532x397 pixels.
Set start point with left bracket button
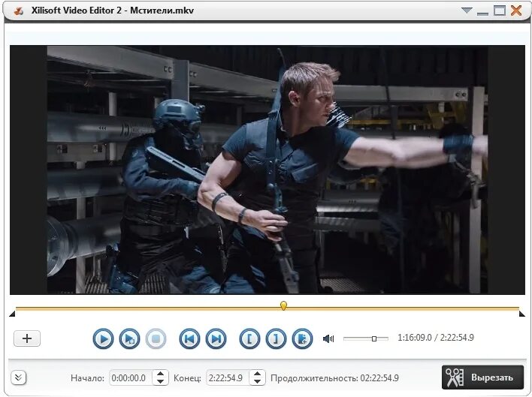click(x=249, y=338)
